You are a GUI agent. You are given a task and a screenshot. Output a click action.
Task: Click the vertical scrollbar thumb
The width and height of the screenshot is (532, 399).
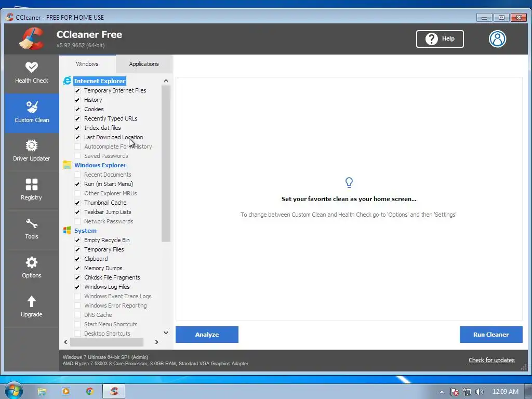tap(166, 164)
